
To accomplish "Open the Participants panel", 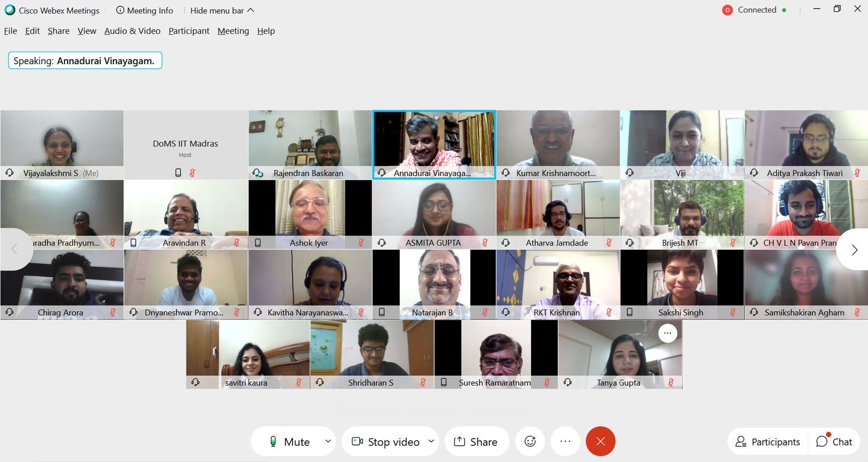I will coord(768,442).
